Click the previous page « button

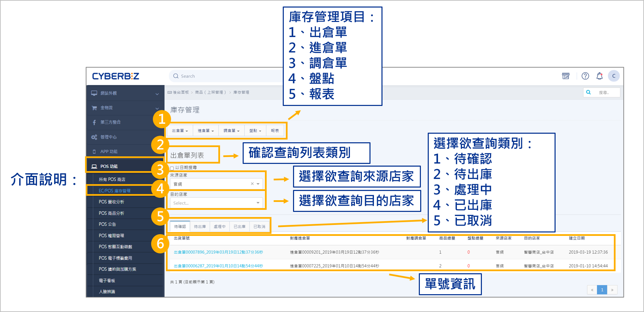(592, 290)
